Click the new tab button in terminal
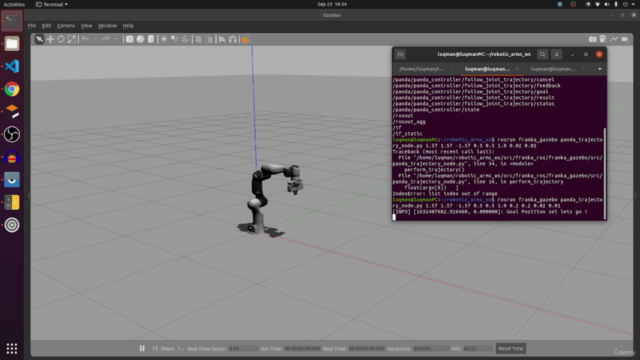640x360 pixels. pyautogui.click(x=400, y=54)
